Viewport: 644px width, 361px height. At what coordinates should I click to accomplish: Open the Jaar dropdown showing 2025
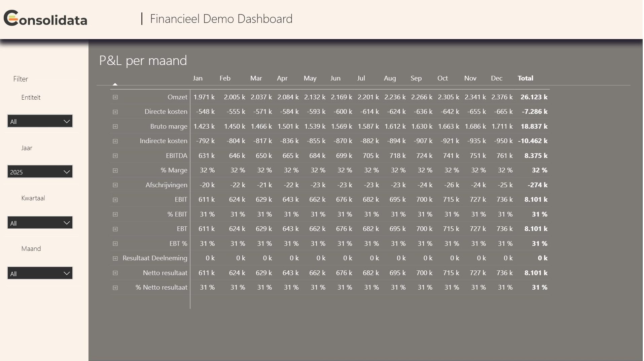tap(40, 172)
